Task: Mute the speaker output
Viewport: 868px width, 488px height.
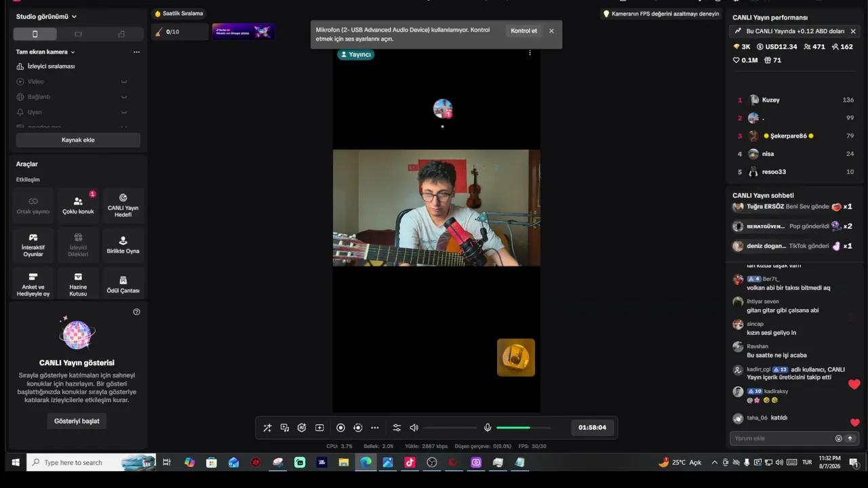Action: (414, 428)
